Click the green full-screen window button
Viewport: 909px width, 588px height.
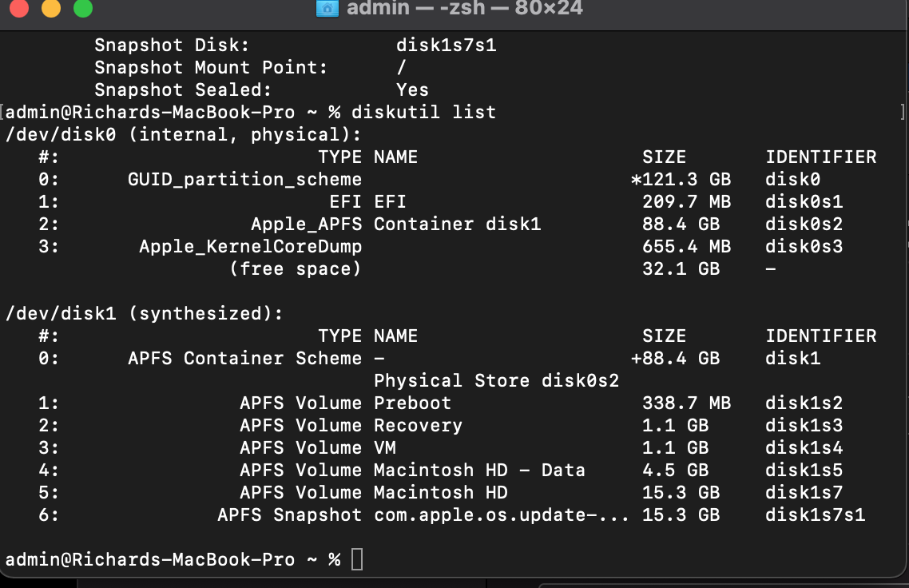tap(82, 9)
